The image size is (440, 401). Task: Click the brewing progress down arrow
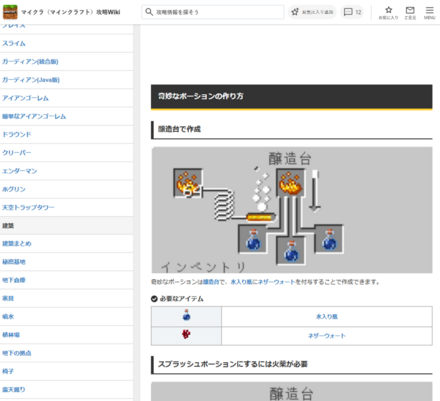(315, 191)
